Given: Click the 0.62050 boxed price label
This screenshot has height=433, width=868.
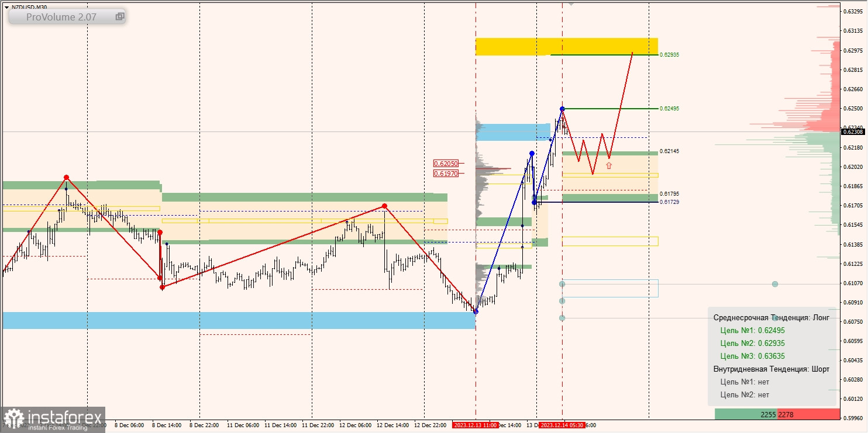Looking at the screenshot, I should click(446, 164).
